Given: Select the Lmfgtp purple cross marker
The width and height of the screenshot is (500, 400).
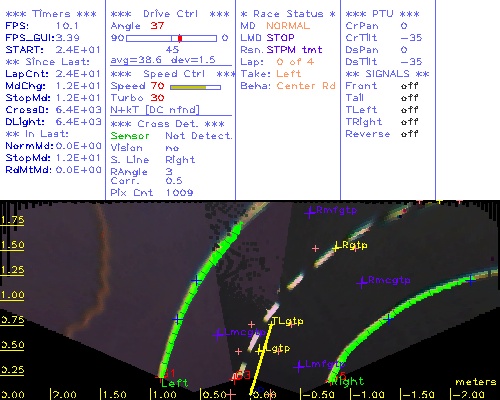Looking at the screenshot, I should coord(299,366).
